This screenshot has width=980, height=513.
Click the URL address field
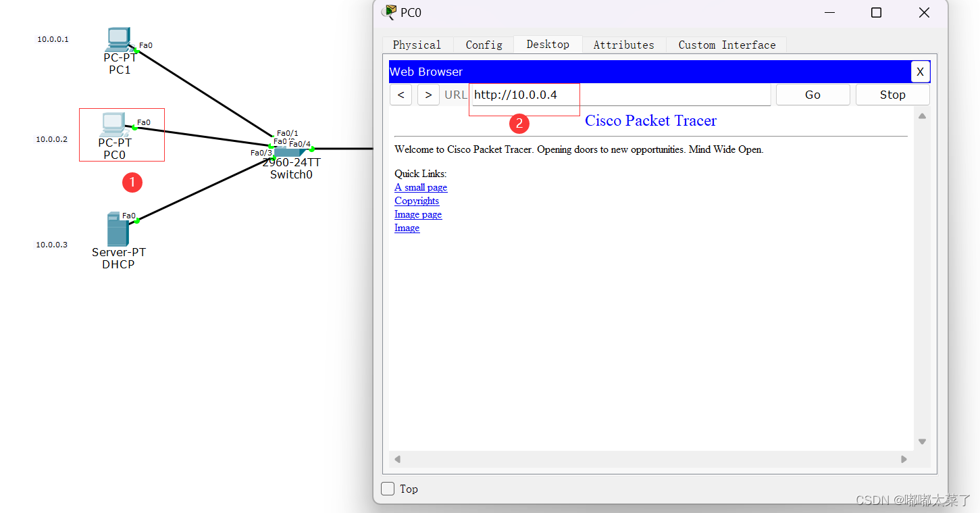[x=620, y=95]
